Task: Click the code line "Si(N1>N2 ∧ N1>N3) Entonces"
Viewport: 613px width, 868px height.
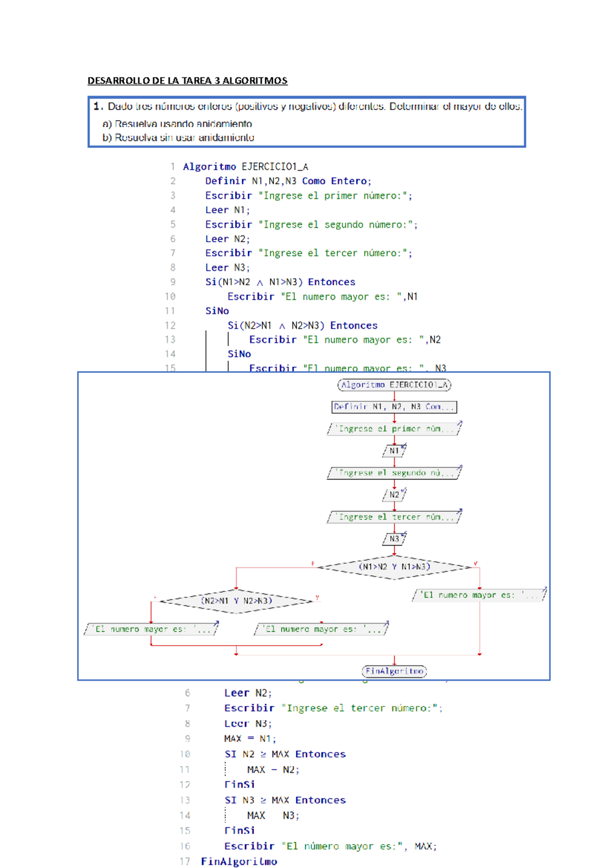Action: pyautogui.click(x=280, y=282)
